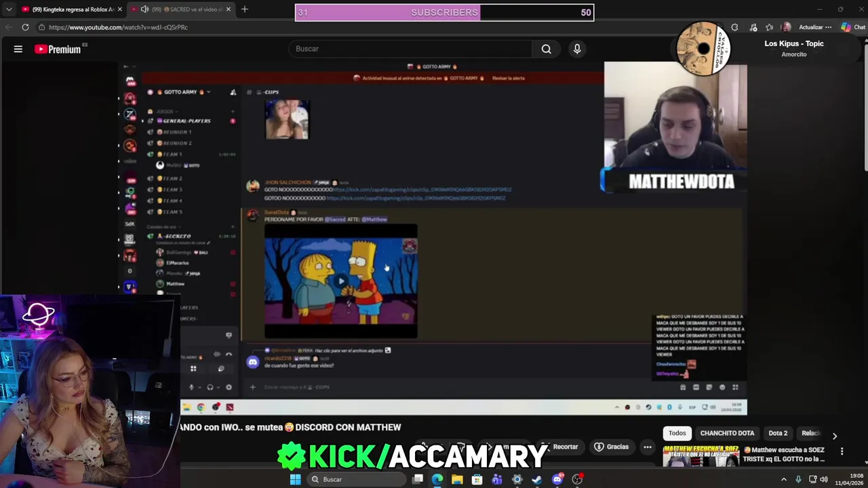This screenshot has width=868, height=488.
Task: Open Microsoft Store from the taskbar
Action: [x=477, y=479]
